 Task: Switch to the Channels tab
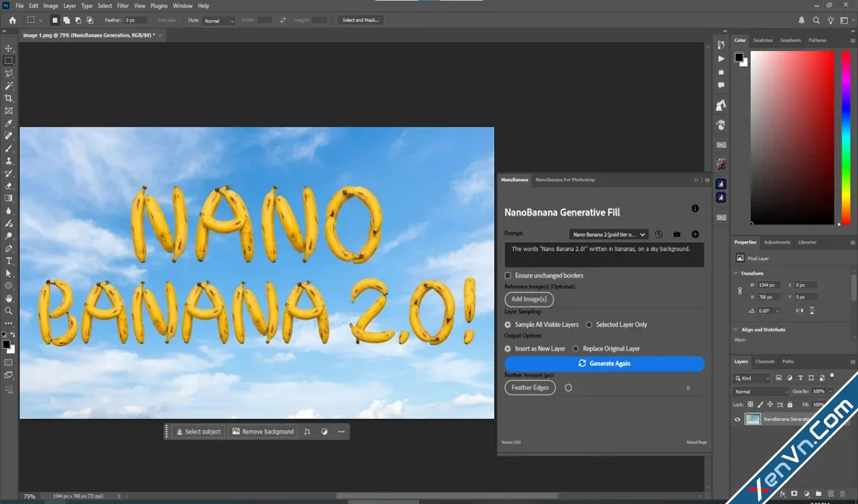pos(765,361)
